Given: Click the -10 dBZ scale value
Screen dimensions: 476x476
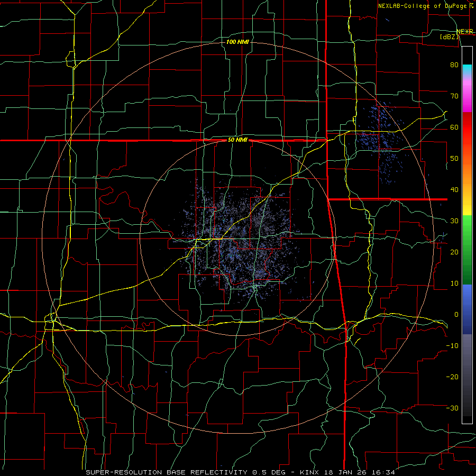Looking at the screenshot, I should click(x=452, y=346).
